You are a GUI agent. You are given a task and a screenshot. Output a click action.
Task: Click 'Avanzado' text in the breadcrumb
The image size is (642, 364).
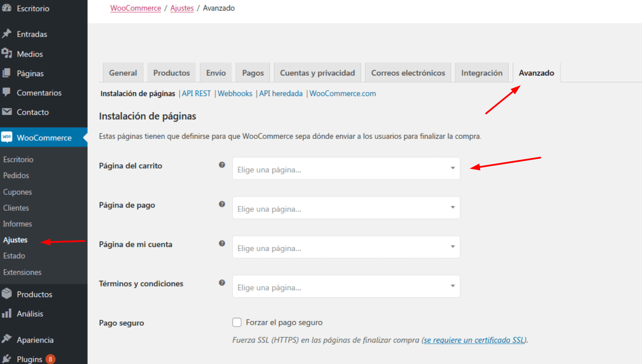pos(219,8)
